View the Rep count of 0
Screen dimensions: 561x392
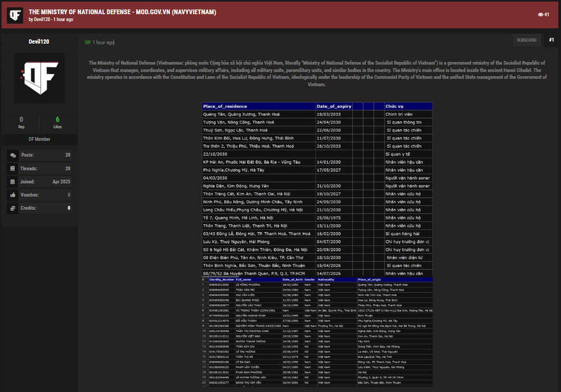tap(21, 120)
